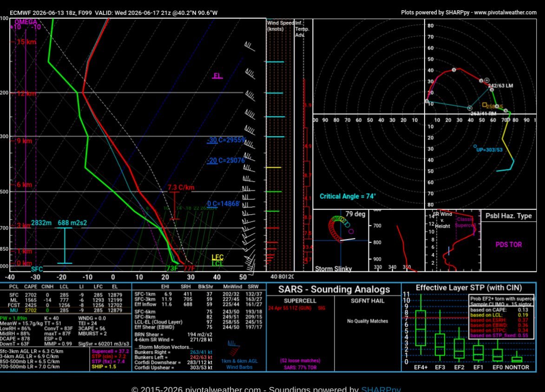Select the 'Corfidi Upshear =' row
545x392 pixels.
[173, 367]
